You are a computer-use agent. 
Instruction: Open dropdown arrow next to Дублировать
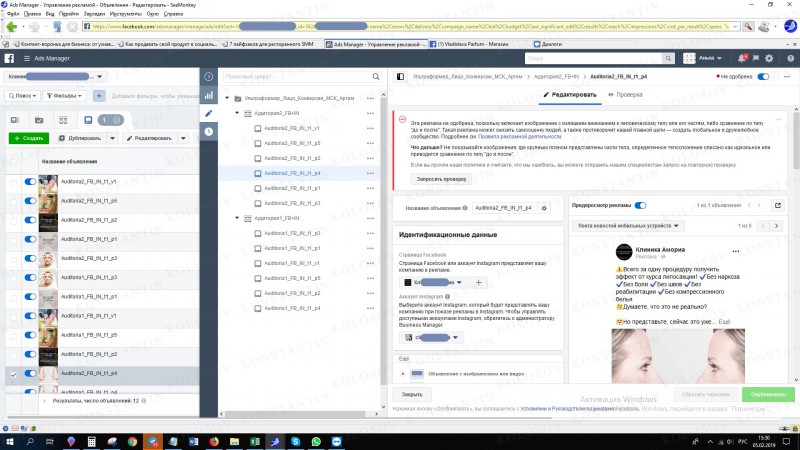112,138
